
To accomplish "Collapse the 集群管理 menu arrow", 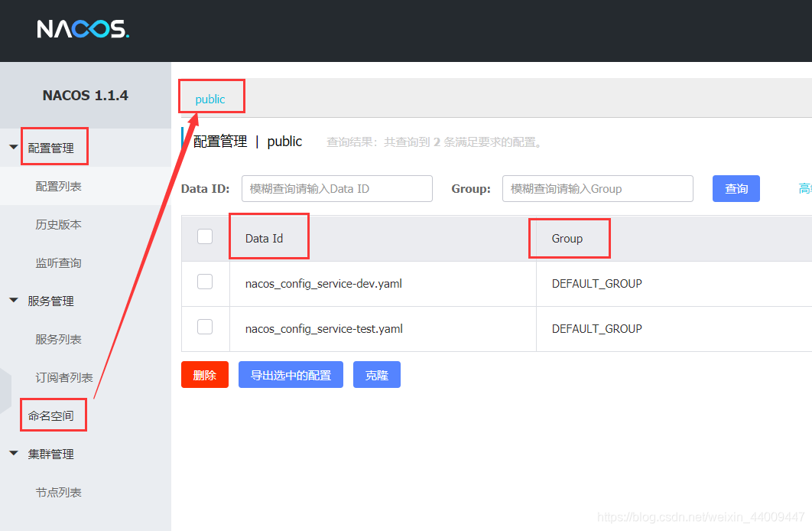I will tap(14, 453).
